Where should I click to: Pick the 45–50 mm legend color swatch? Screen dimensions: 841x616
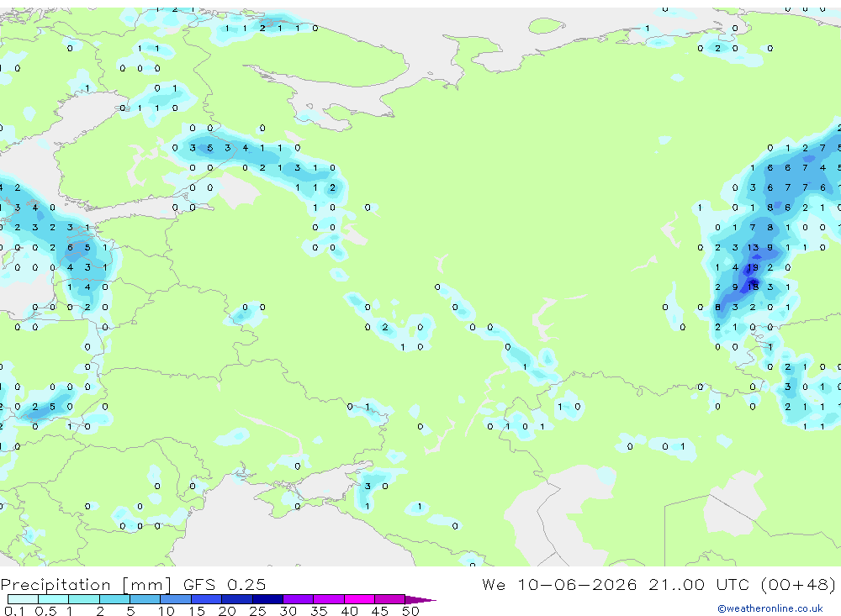(x=390, y=599)
